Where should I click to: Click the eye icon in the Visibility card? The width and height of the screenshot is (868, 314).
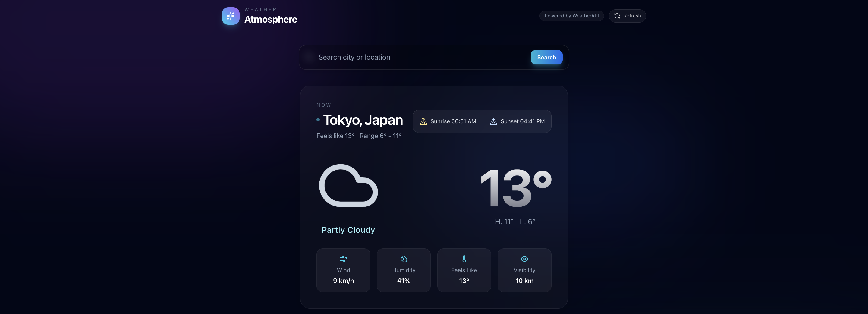524,259
